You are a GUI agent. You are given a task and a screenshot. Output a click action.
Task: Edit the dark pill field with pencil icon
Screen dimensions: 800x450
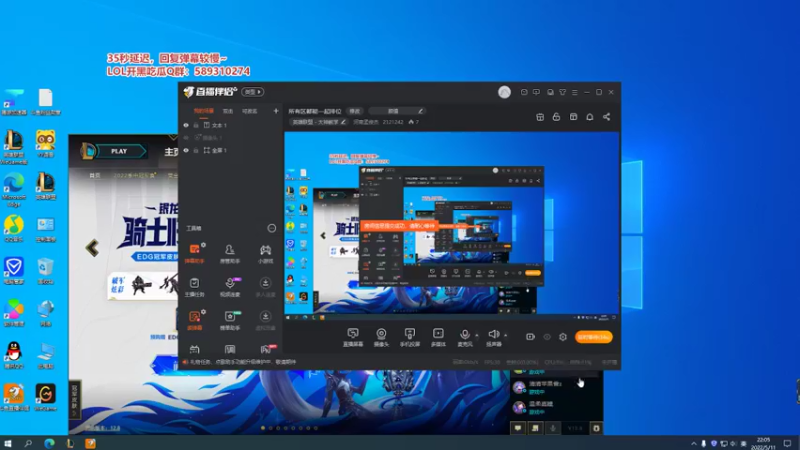click(x=397, y=111)
